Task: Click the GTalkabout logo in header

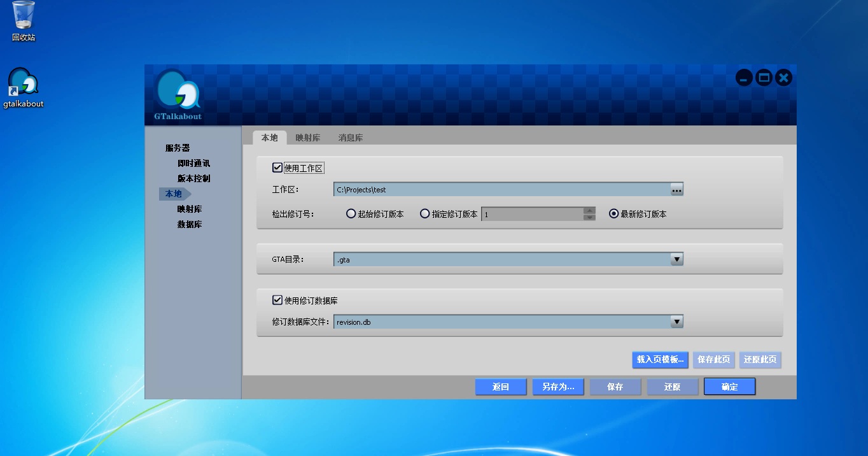Action: 178,94
